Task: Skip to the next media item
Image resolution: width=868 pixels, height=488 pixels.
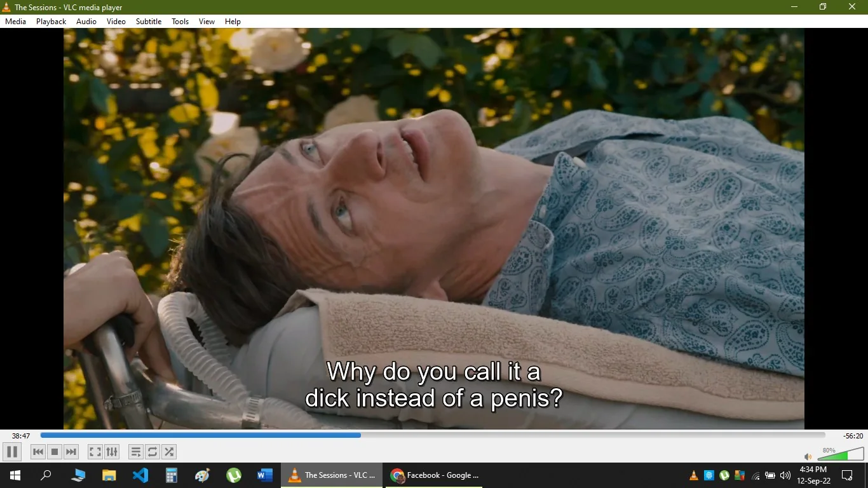Action: point(71,452)
